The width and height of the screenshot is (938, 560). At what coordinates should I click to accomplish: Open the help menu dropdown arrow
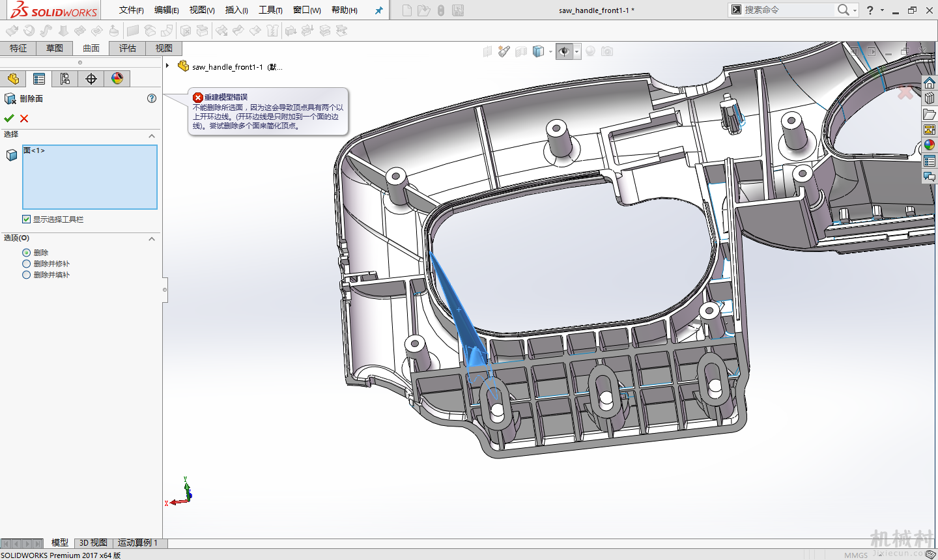tap(882, 10)
